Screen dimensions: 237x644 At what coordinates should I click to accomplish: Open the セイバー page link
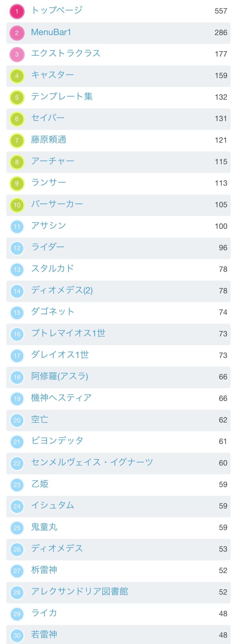click(48, 118)
